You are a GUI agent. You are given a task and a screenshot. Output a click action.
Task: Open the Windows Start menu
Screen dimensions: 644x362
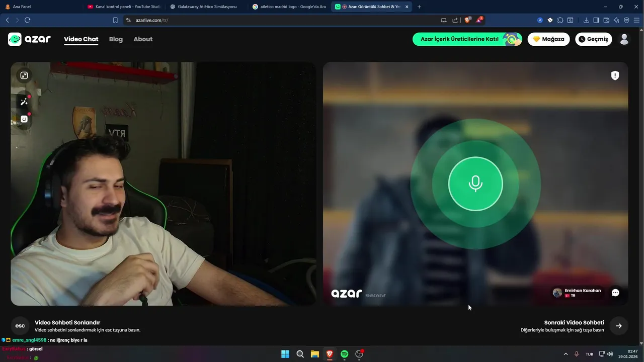pyautogui.click(x=285, y=354)
